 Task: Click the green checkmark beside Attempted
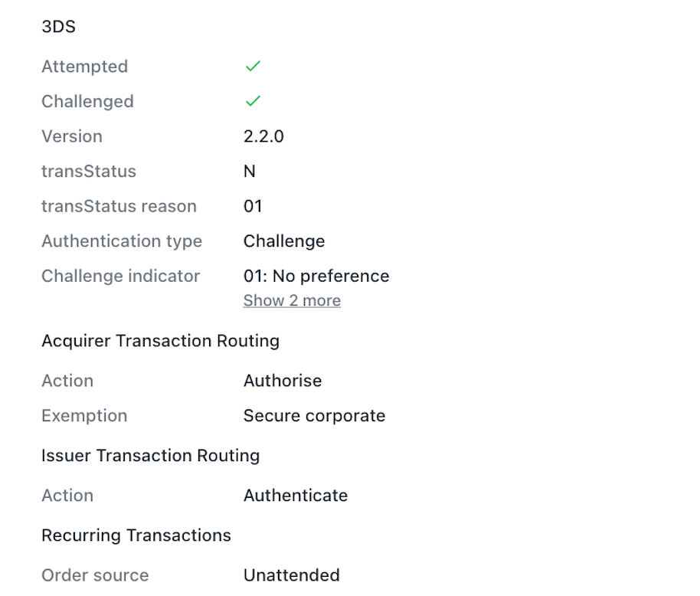253,67
